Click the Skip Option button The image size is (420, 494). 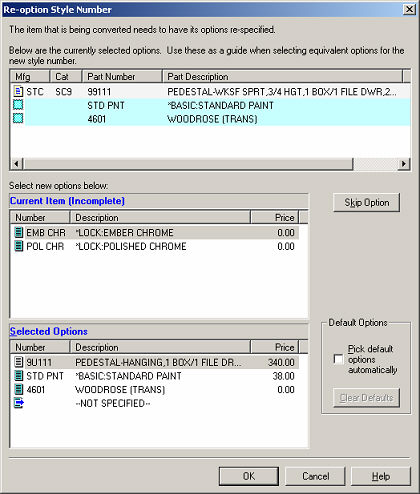(x=366, y=202)
